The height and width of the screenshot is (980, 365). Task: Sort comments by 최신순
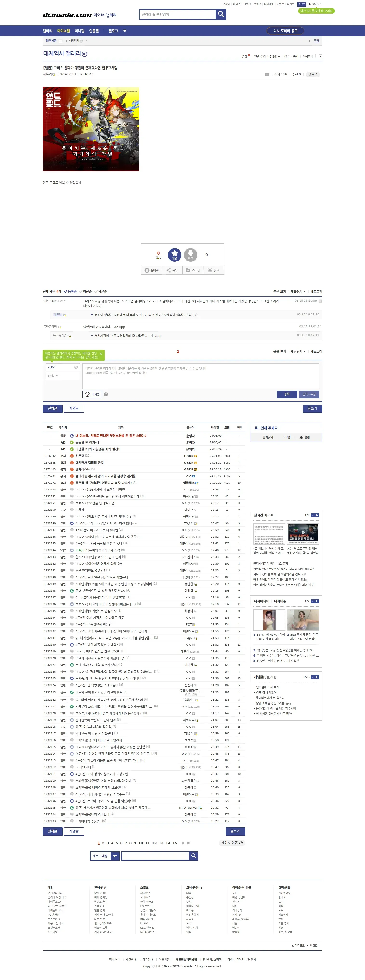[x=85, y=292]
